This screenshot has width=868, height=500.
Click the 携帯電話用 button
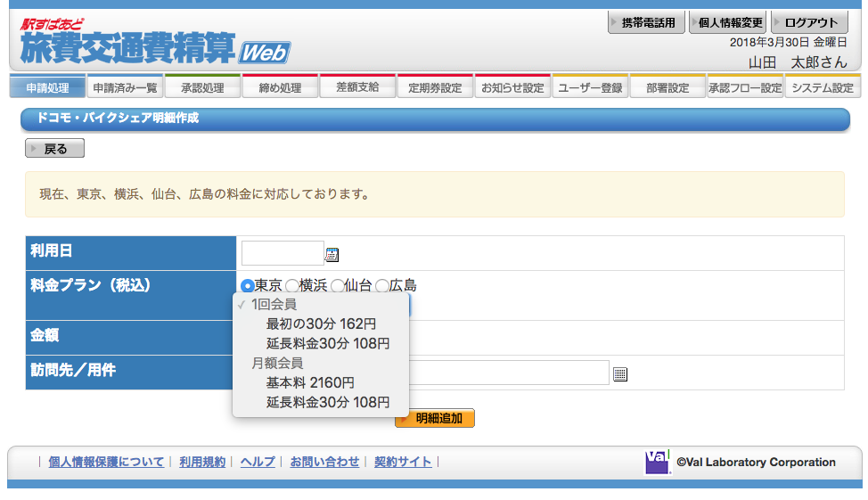click(646, 22)
